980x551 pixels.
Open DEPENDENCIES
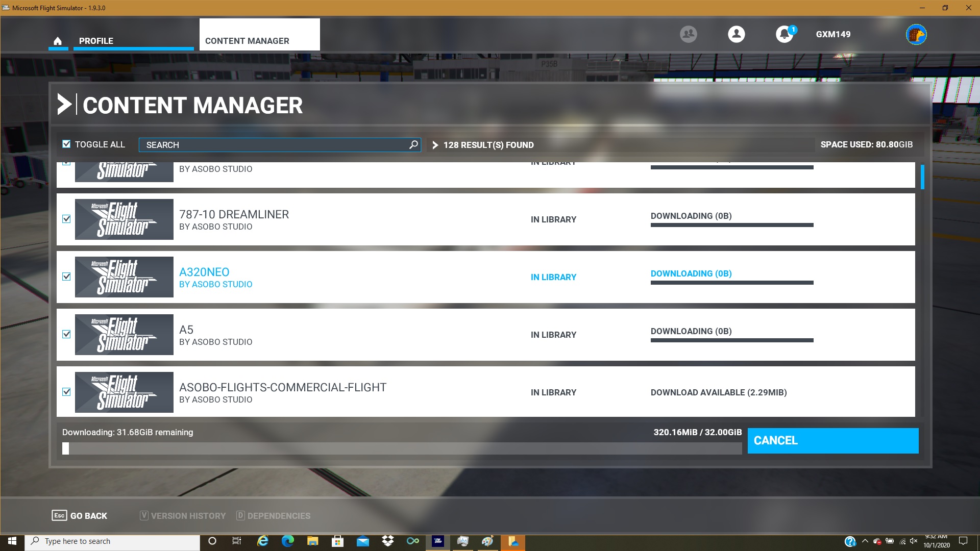[273, 516]
